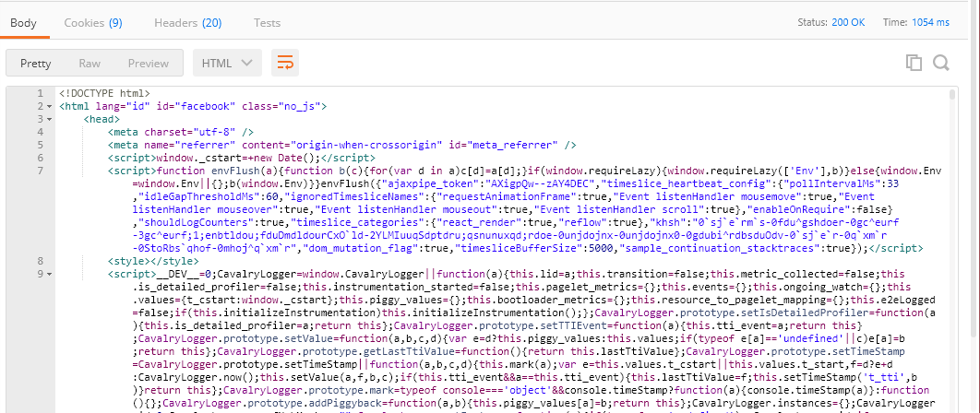Select Pretty view mode
980x413 pixels.
click(x=36, y=63)
